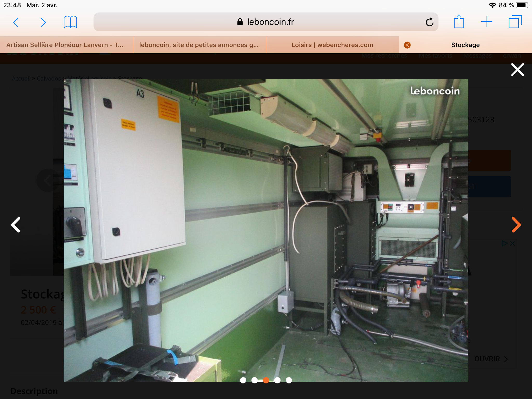Tap the leboncoin.fr address bar
This screenshot has height=399, width=532.
(x=265, y=22)
